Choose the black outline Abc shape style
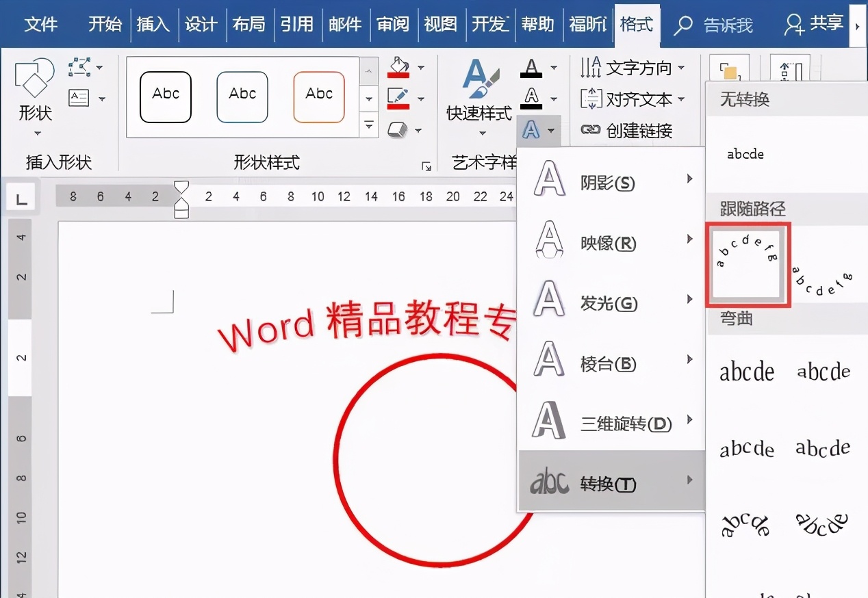The image size is (868, 598). pyautogui.click(x=166, y=96)
